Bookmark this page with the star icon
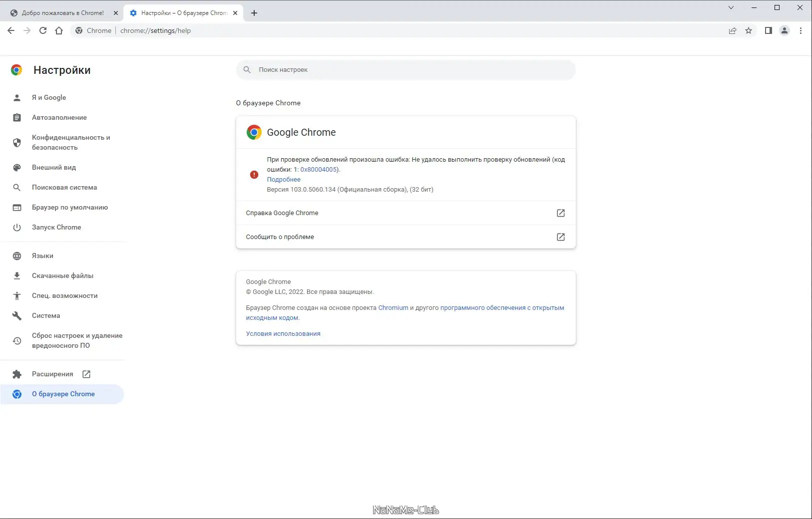 (749, 30)
